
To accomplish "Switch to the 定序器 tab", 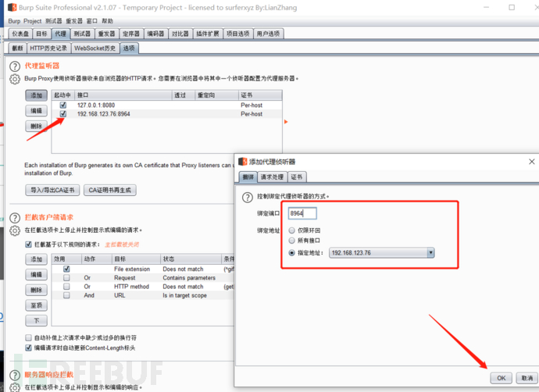I will point(131,34).
